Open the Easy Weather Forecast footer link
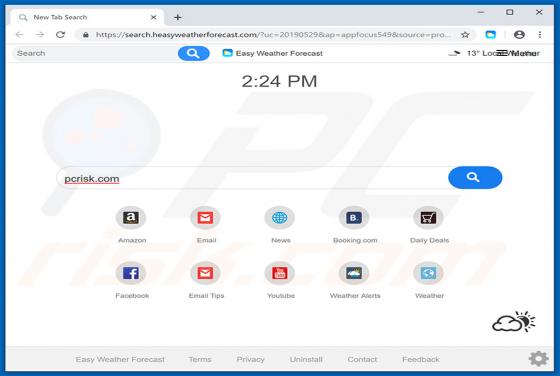Viewport: 560px width, 376px height. click(120, 360)
